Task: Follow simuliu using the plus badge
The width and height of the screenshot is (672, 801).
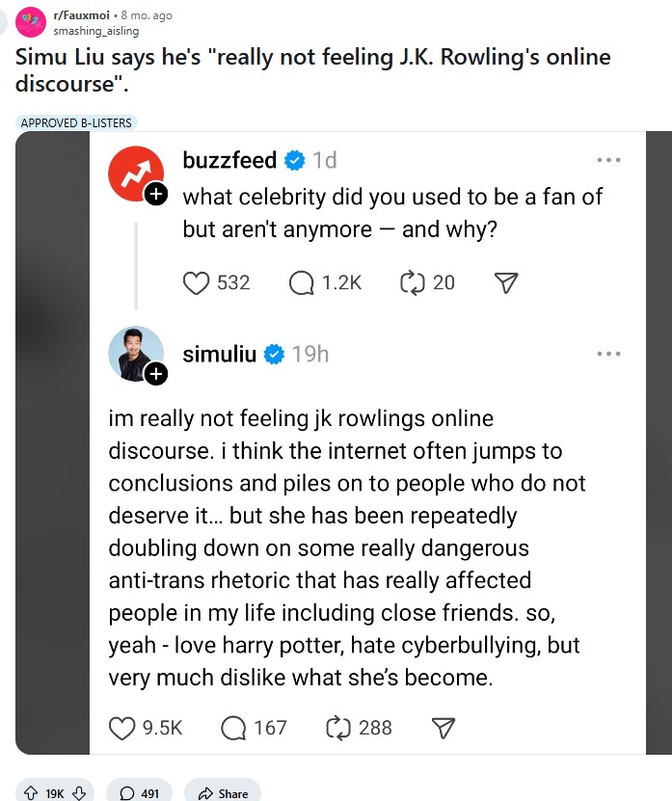Action: click(x=156, y=374)
